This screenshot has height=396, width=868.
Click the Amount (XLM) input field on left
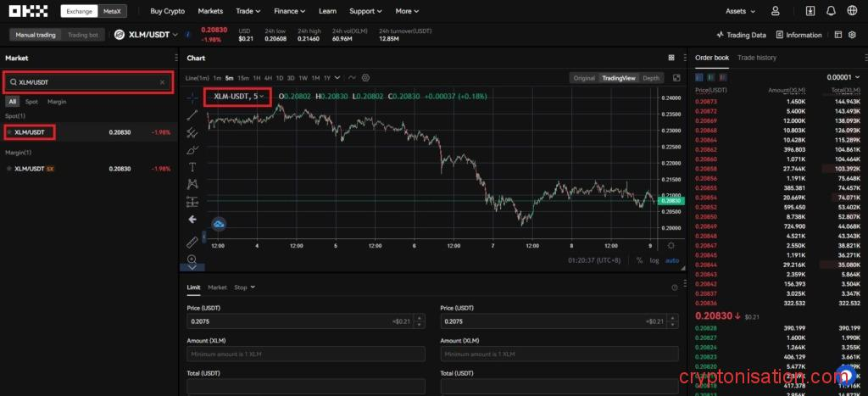(x=306, y=354)
